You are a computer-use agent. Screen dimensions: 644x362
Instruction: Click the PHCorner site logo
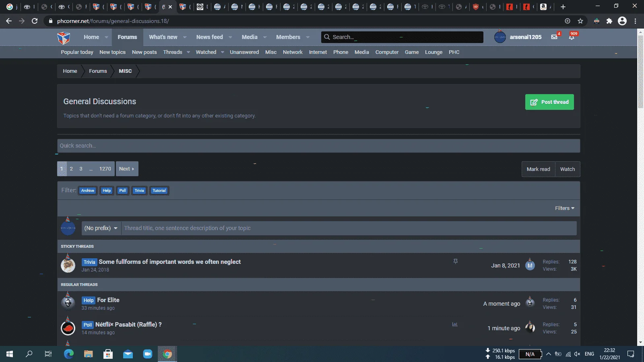point(64,37)
